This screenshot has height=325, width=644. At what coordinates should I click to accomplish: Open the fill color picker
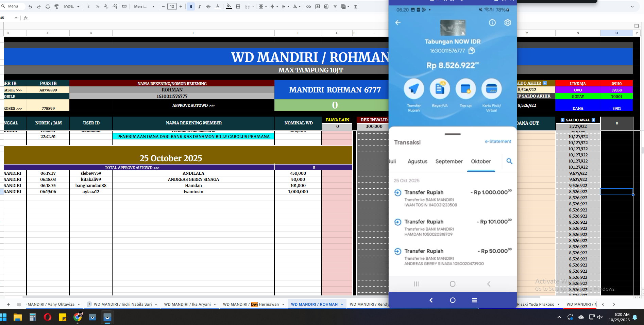pos(229,6)
